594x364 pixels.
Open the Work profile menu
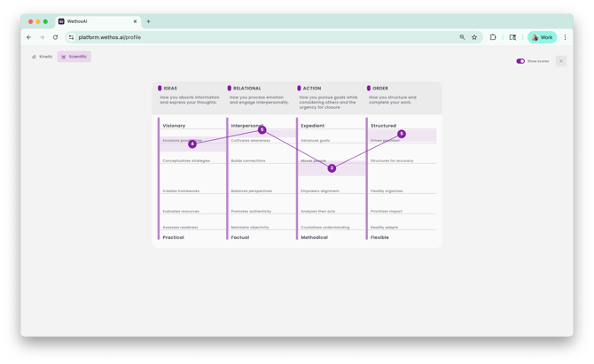542,37
